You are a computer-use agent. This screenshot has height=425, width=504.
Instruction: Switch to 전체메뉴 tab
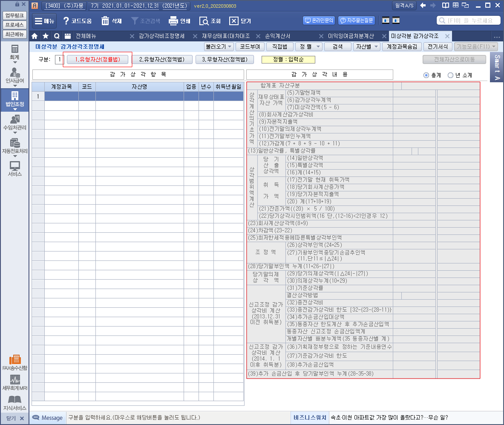[86, 36]
